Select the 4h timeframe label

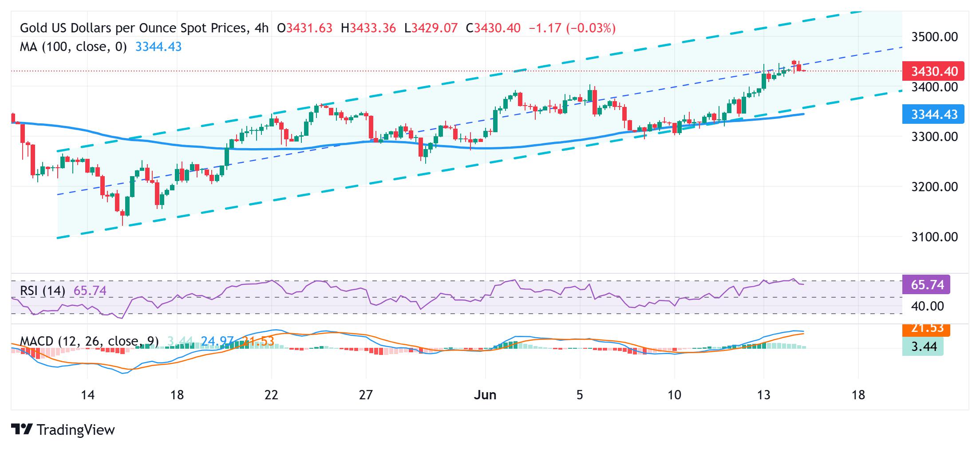262,28
